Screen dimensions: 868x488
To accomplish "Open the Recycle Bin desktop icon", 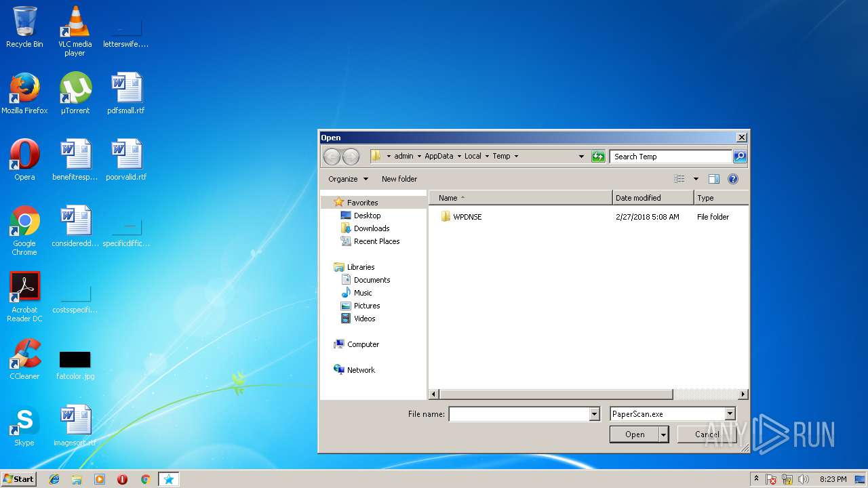I will pyautogui.click(x=24, y=27).
